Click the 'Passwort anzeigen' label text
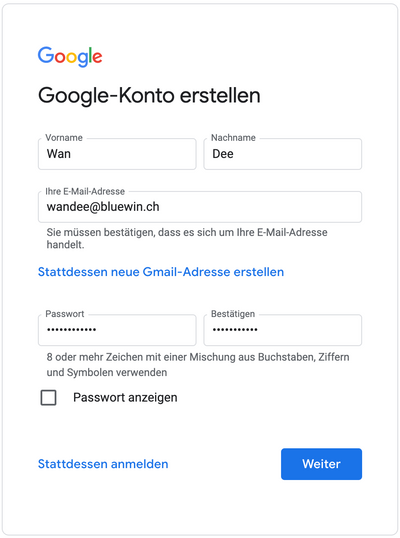Viewport: 400px width, 538px height. pos(125,398)
